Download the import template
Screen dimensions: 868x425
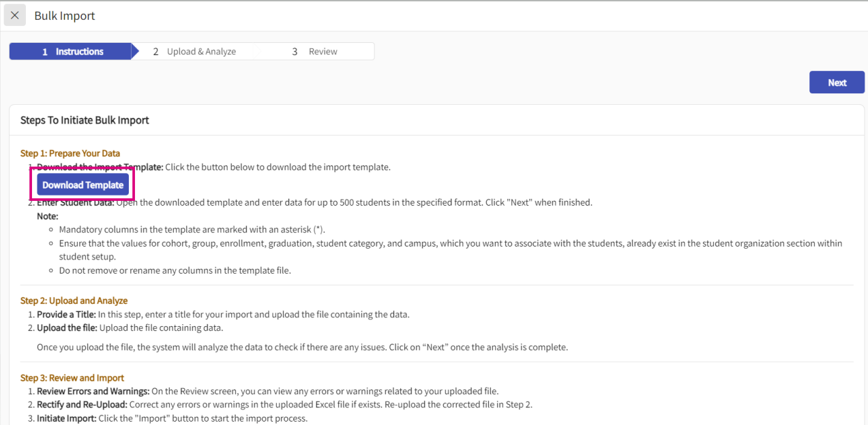pyautogui.click(x=83, y=185)
